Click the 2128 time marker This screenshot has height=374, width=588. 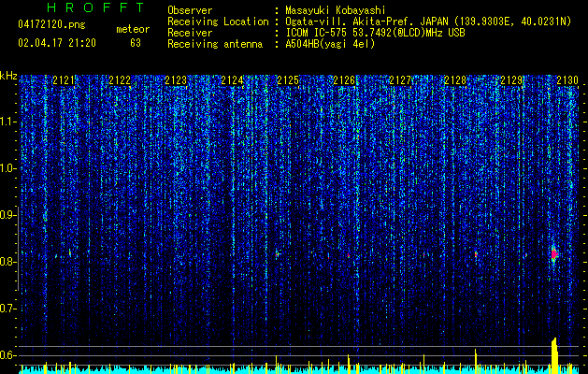(x=455, y=80)
